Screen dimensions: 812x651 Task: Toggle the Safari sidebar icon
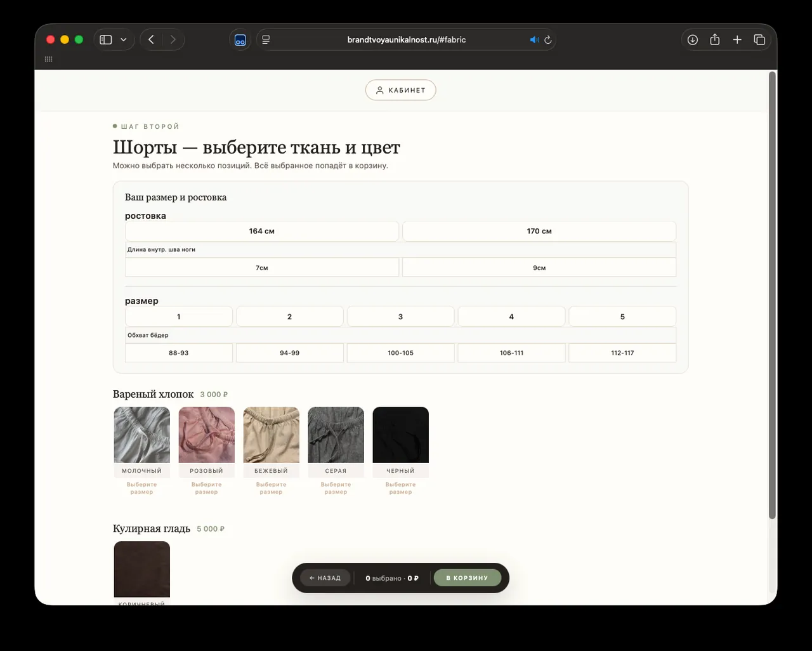106,39
